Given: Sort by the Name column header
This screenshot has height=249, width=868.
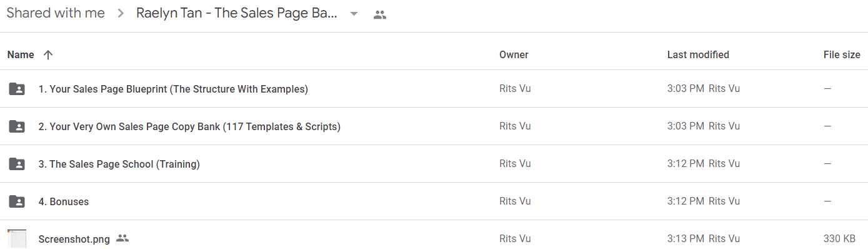Looking at the screenshot, I should click(21, 55).
